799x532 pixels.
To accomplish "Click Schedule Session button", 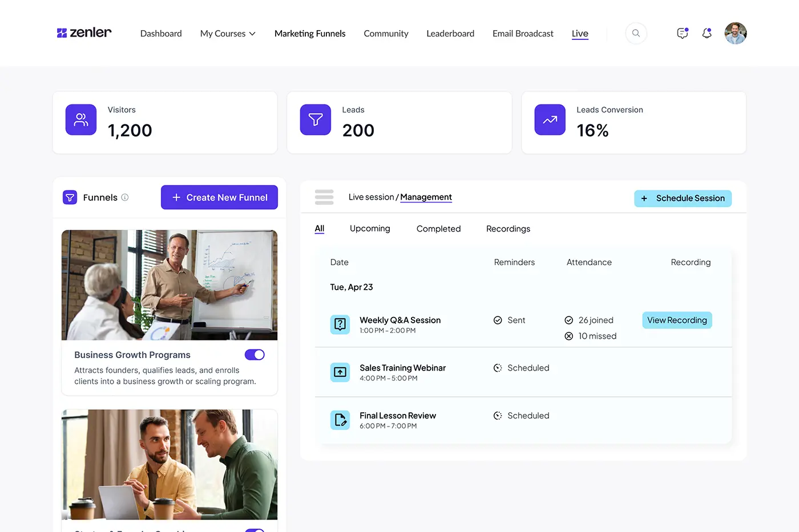I will tap(683, 198).
